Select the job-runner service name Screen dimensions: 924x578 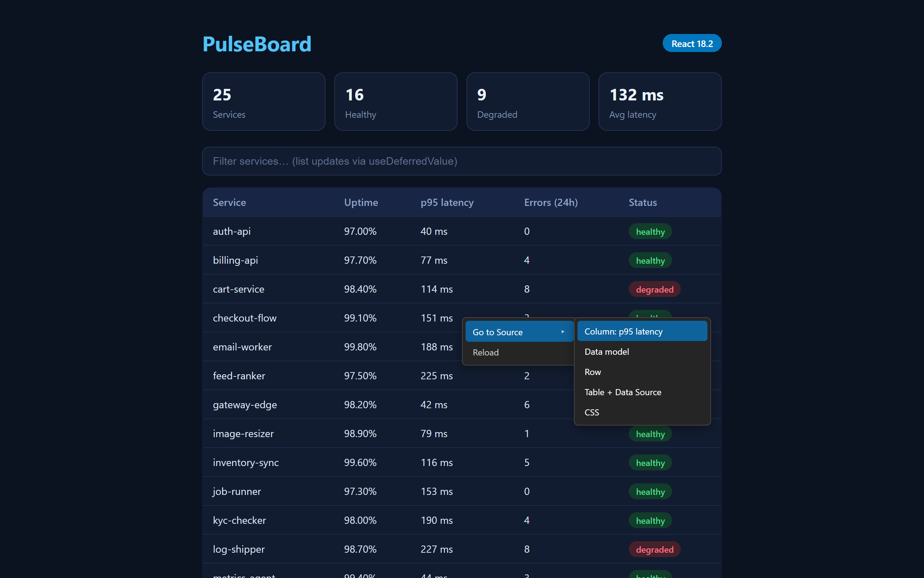click(x=237, y=491)
